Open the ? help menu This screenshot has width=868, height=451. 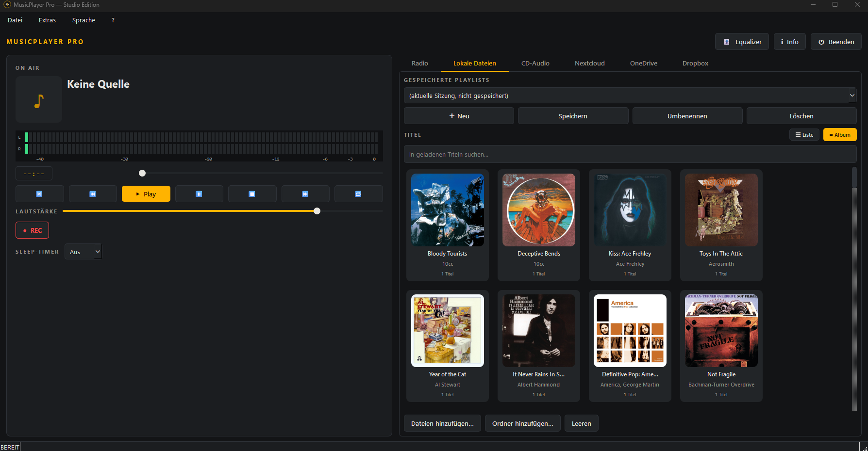click(x=113, y=20)
